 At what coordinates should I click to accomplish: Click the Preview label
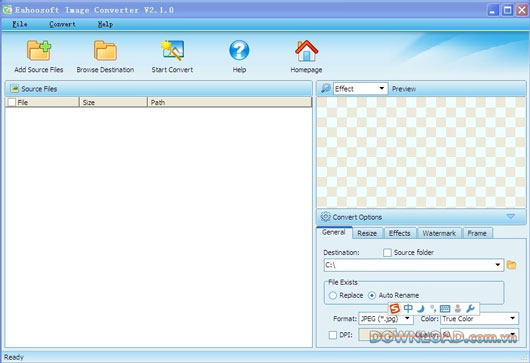coord(404,89)
